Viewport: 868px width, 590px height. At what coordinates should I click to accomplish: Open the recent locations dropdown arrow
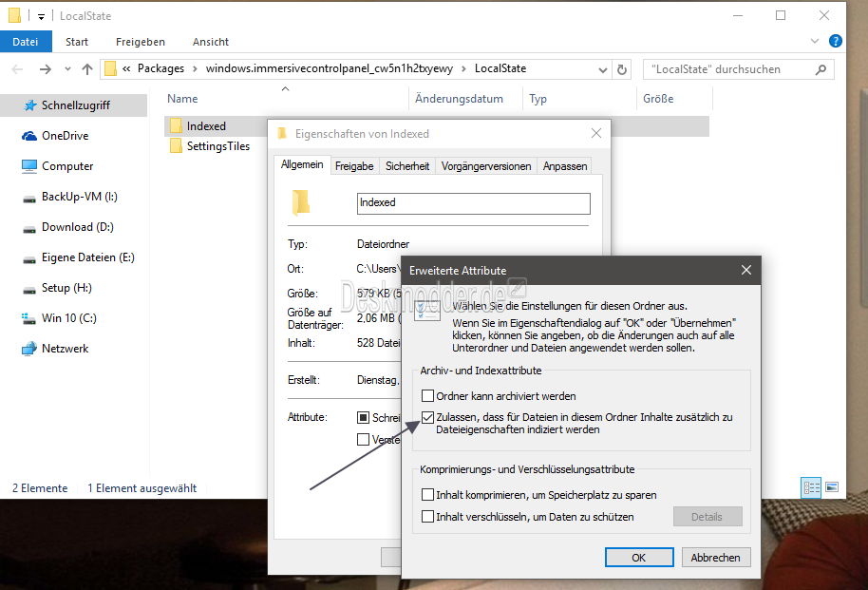coord(67,69)
